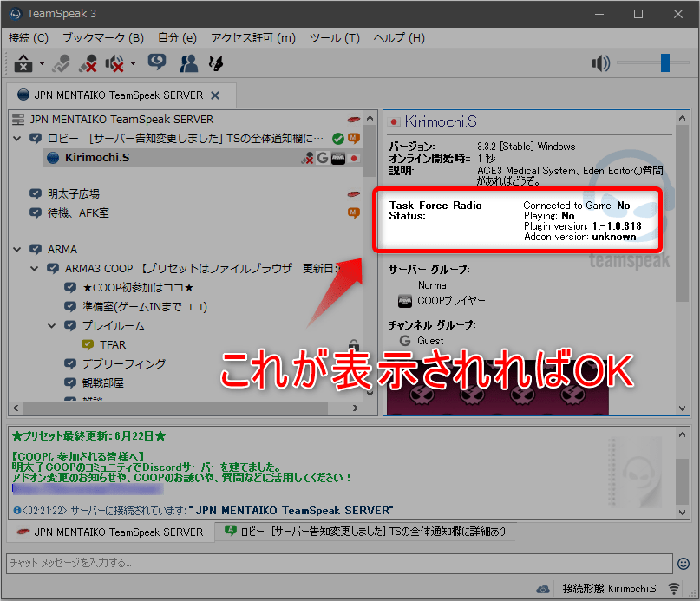Click the red mentaiko icon on server root row
This screenshot has width=700, height=601.
point(354,119)
